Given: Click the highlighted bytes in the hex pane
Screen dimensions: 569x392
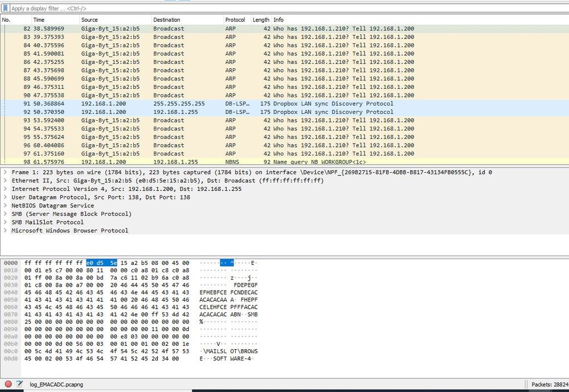Looking at the screenshot, I should coord(102,263).
